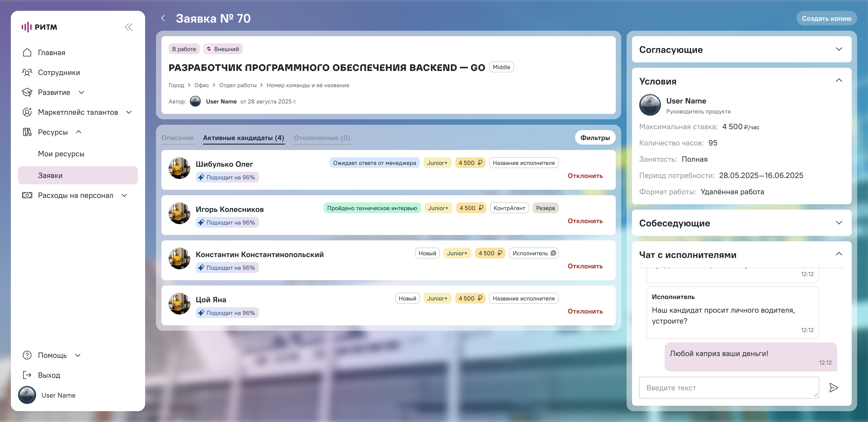Click the Выход logout icon
The image size is (868, 422).
pos(27,375)
